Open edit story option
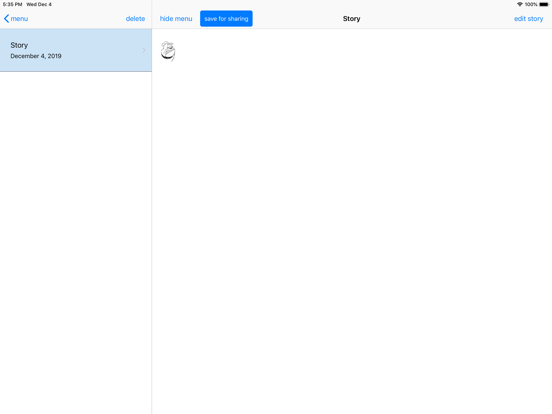552x414 pixels. 528,19
